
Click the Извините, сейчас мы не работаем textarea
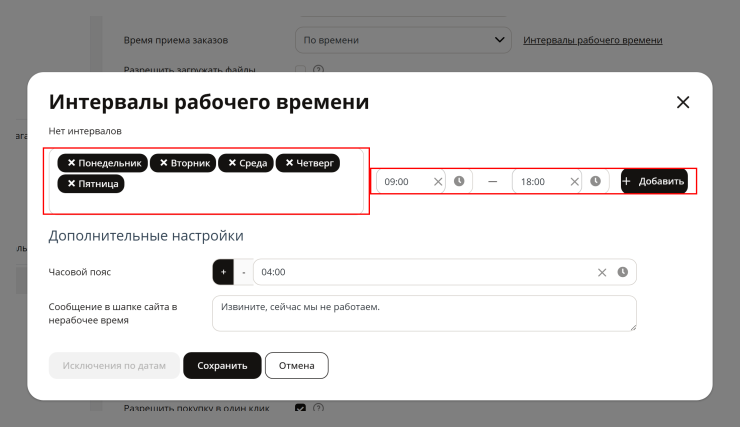point(424,313)
